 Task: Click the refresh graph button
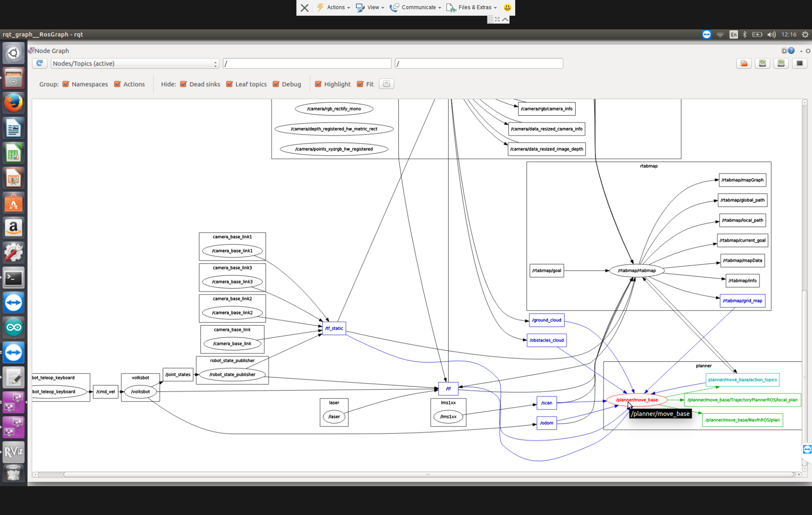tap(39, 63)
